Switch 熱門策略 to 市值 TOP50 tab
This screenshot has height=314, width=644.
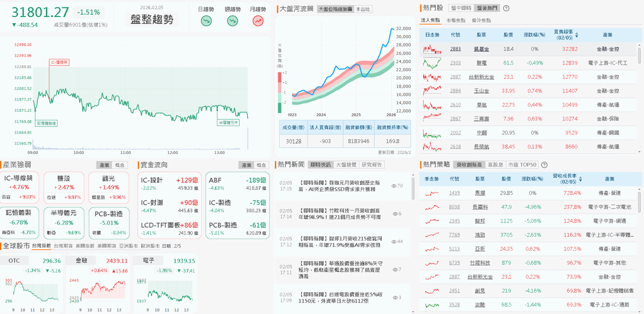pyautogui.click(x=522, y=165)
